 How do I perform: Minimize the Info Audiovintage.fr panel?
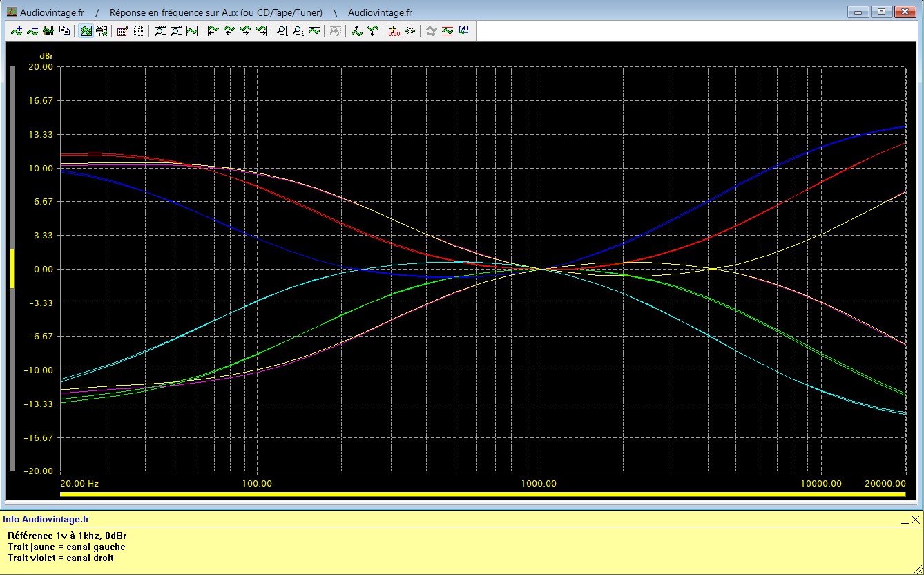point(904,520)
